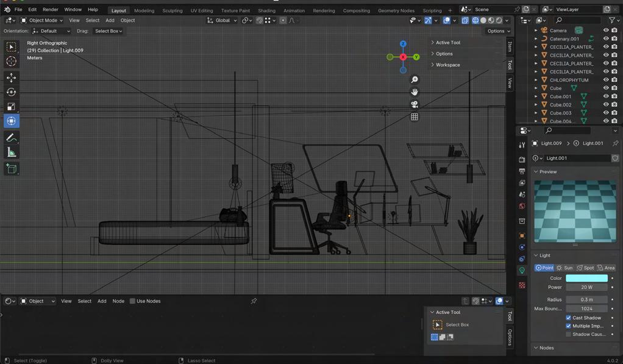The width and height of the screenshot is (623, 364).
Task: Open the View Layer properties tab
Action: pyautogui.click(x=522, y=183)
